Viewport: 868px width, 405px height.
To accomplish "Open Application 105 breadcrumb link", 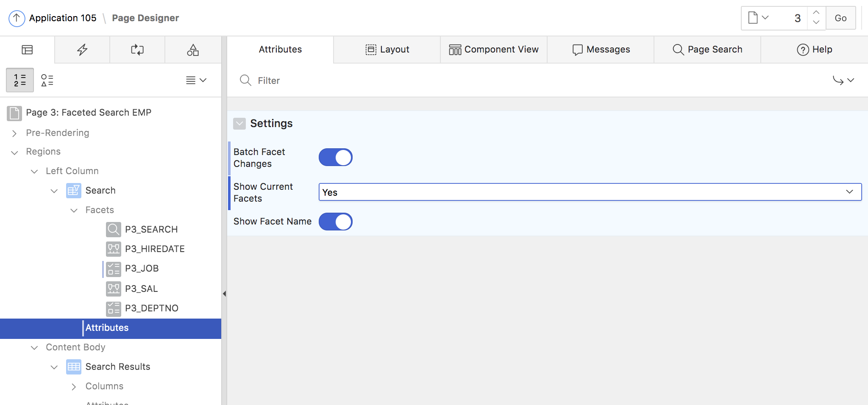I will (63, 18).
